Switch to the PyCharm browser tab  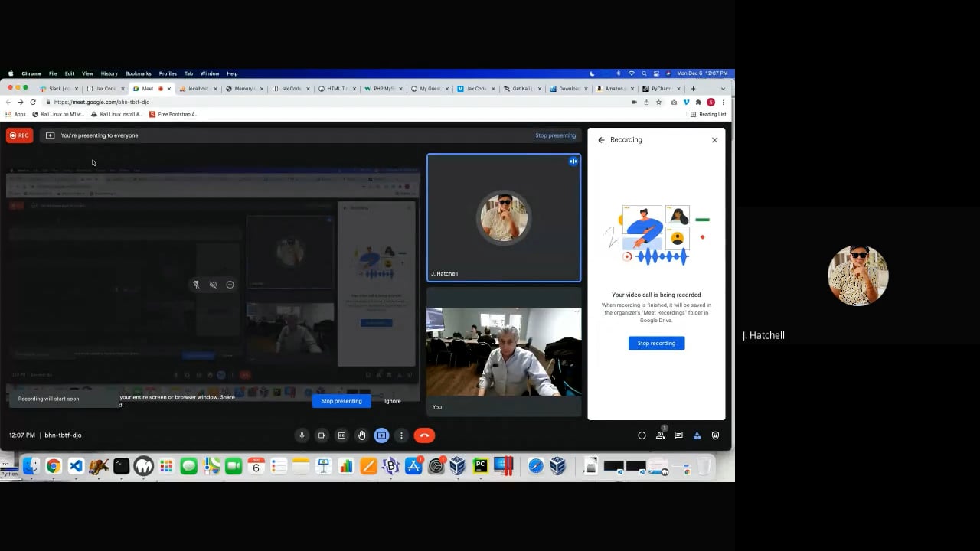click(x=661, y=89)
